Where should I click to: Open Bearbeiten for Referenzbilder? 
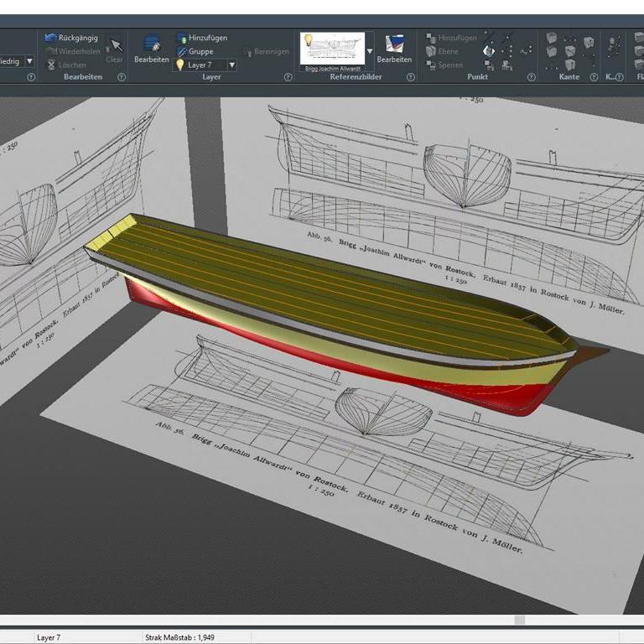(394, 47)
